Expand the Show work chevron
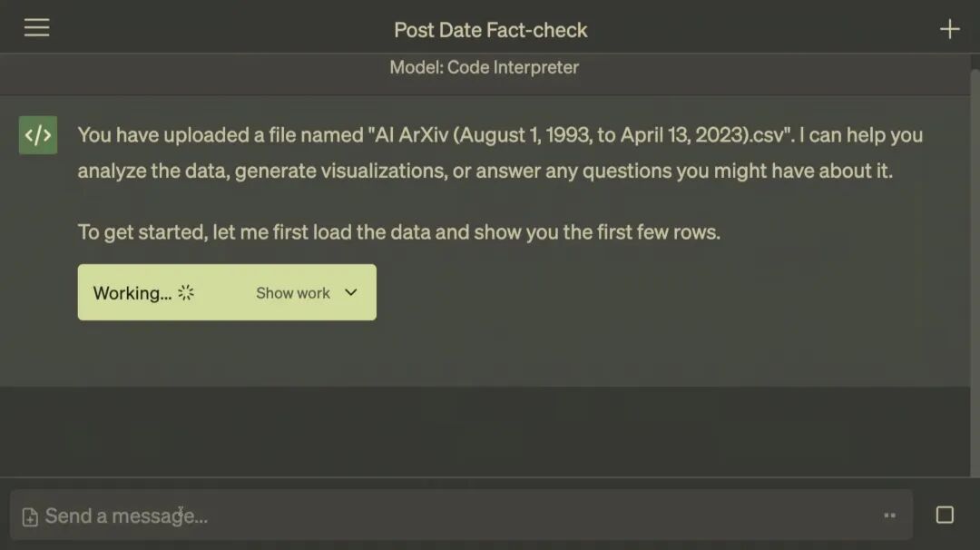 pos(351,292)
